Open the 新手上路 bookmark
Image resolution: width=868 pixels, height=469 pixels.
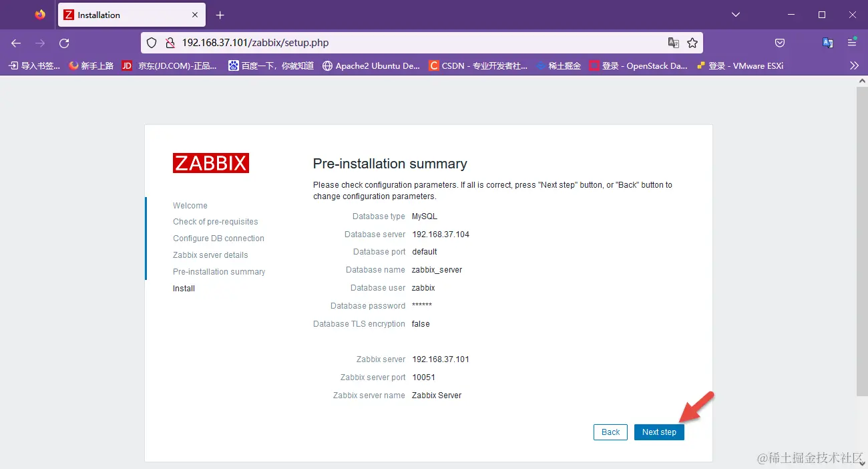coord(91,65)
